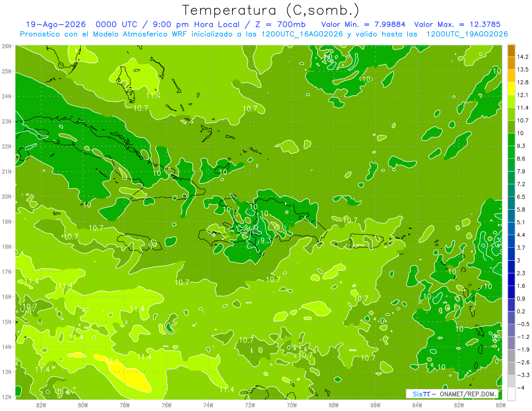Click the yellow legend swatch between 12.1 and 12.8
Screen dimensions: 532x411
click(x=511, y=88)
